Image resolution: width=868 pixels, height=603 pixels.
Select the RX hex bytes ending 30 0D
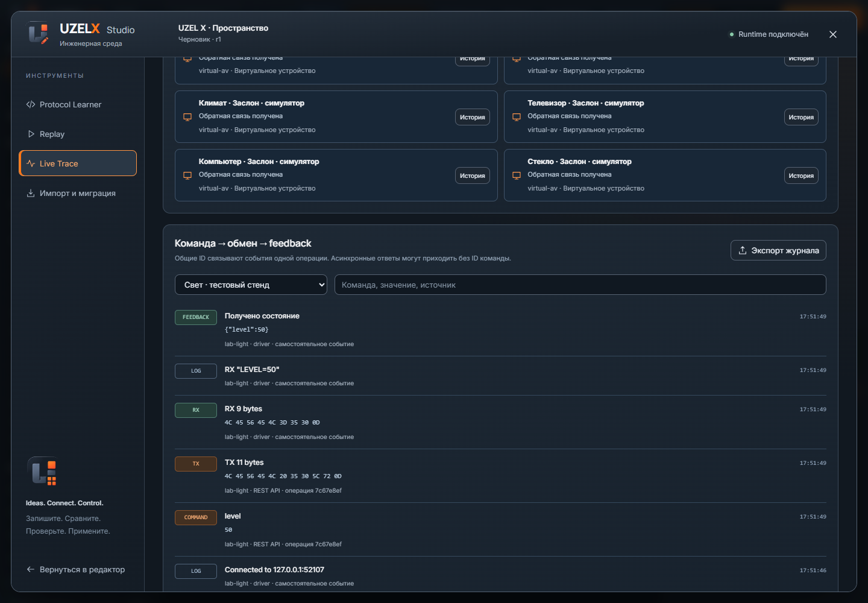coord(272,422)
